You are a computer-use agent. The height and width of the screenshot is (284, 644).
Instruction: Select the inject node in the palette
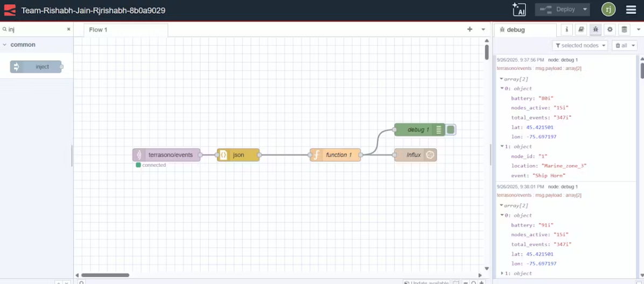[36, 67]
